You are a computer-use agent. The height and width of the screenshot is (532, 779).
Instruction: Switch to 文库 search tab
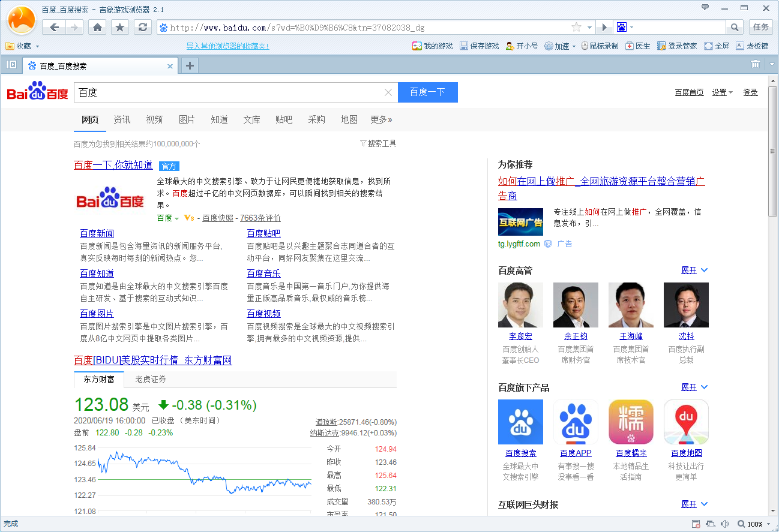tap(251, 119)
